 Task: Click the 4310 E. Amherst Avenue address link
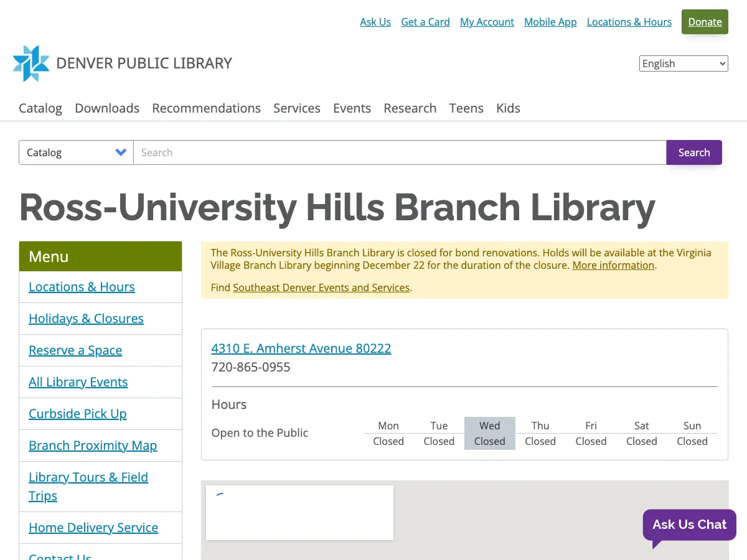click(x=301, y=348)
